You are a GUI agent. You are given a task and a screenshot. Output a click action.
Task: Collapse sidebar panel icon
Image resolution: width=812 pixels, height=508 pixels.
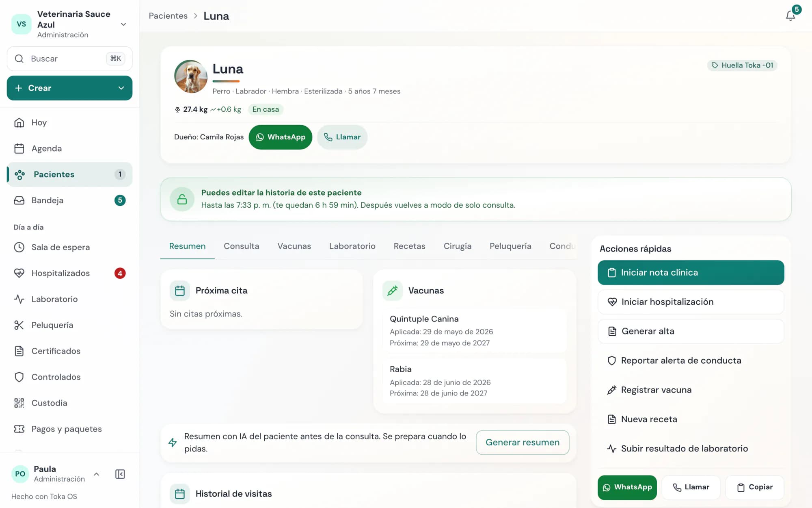click(x=120, y=474)
